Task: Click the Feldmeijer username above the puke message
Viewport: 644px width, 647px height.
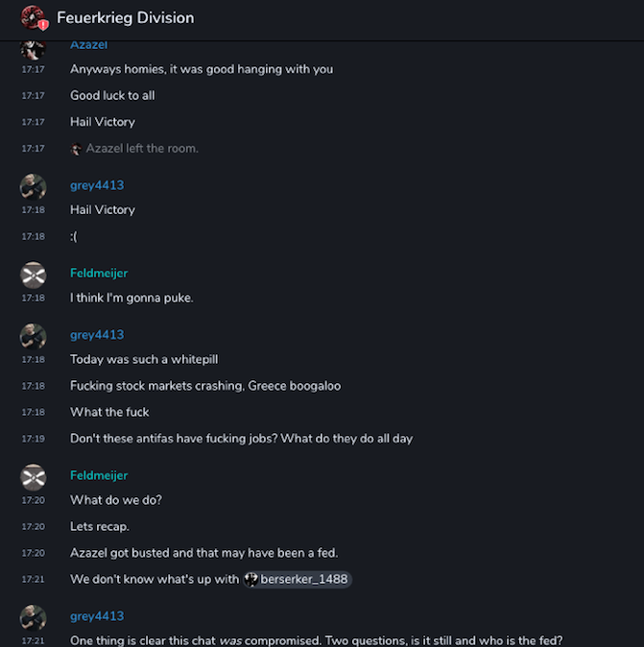Action: (x=99, y=274)
